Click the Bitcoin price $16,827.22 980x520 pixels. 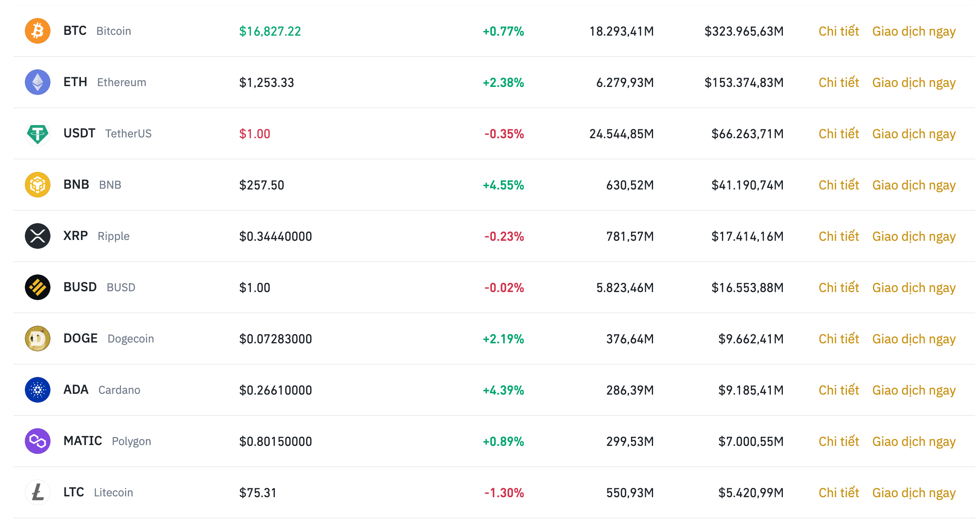coord(270,31)
